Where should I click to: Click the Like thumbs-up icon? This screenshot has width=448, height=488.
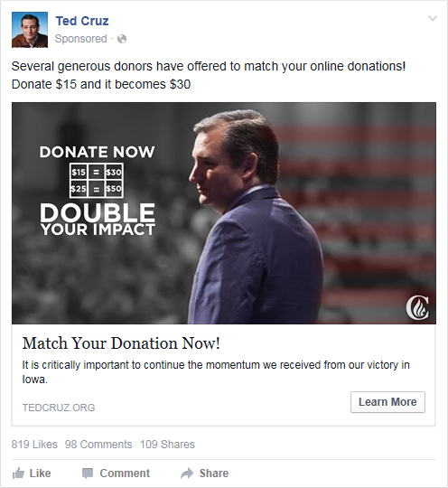pyautogui.click(x=18, y=474)
